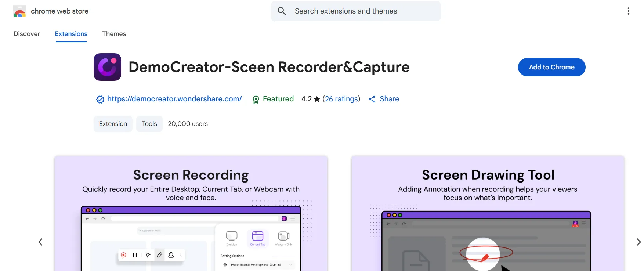Screen dimensions: 644x271
Task: Click the Tools category chip
Action: [149, 124]
